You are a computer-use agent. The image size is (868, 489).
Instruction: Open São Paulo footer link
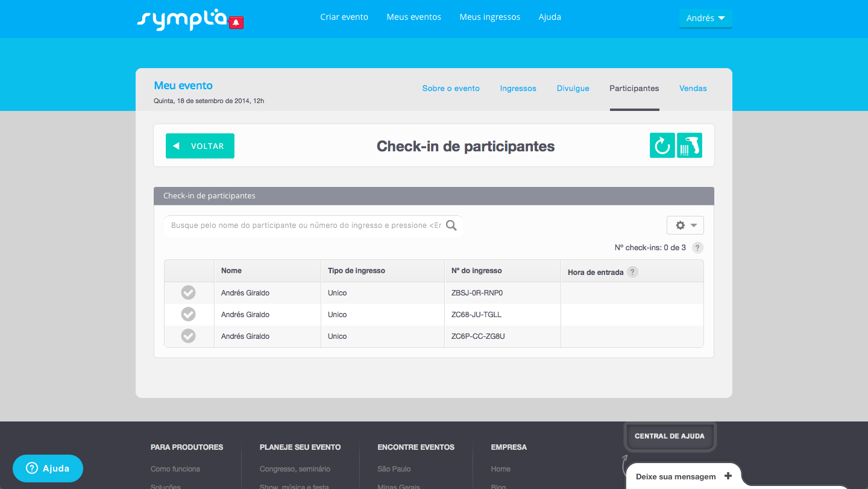click(394, 468)
